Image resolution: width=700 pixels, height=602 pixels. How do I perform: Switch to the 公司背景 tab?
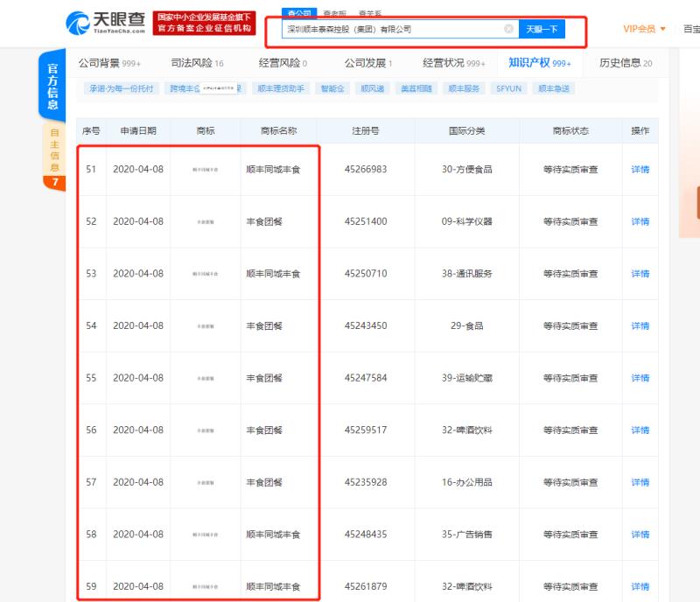(109, 63)
